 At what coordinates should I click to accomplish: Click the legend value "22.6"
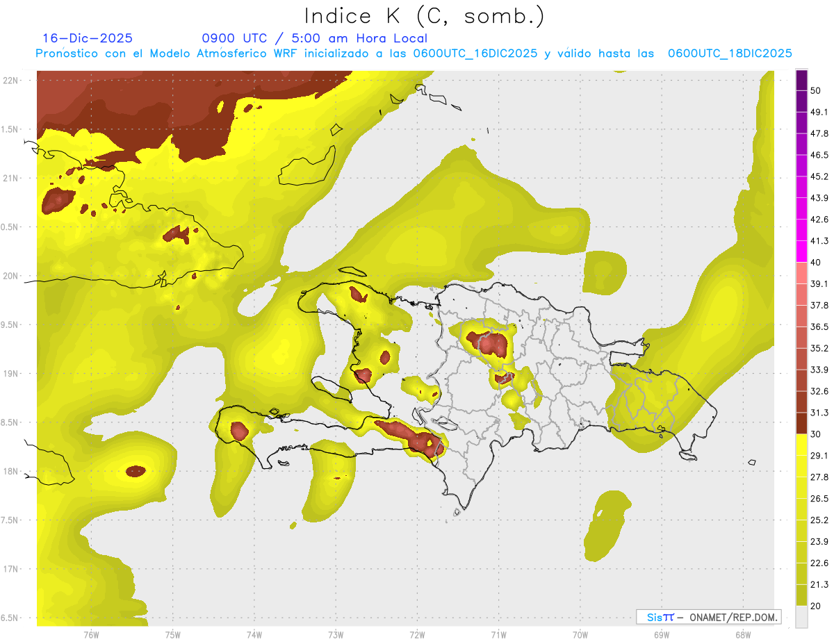pyautogui.click(x=819, y=563)
